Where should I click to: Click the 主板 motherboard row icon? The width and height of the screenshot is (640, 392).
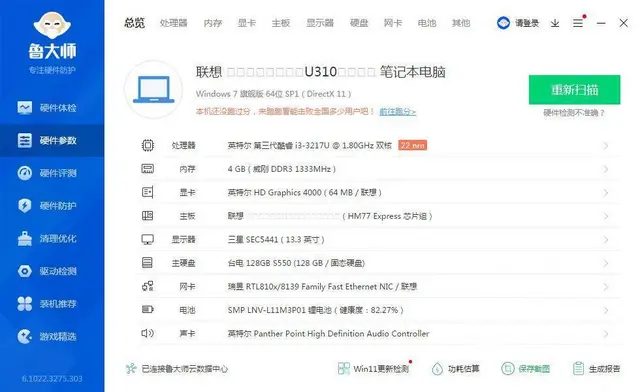148,216
